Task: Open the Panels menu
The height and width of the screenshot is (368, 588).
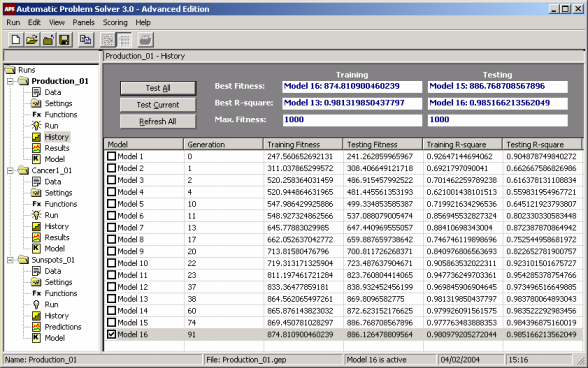Action: [84, 23]
